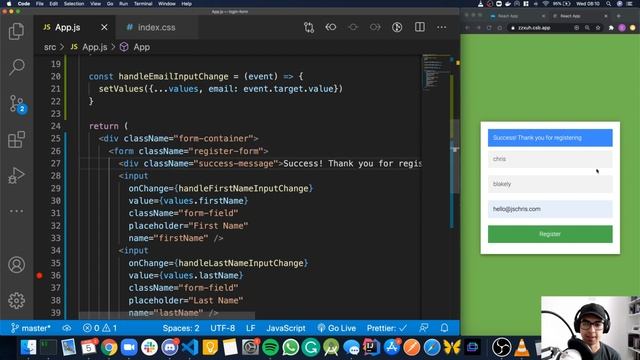Screen dimensions: 640x360
Task: Open Slack from the dock
Action: pyautogui.click(x=149, y=348)
